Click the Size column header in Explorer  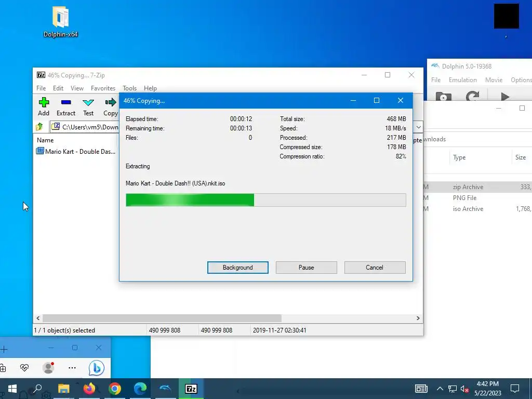pyautogui.click(x=521, y=157)
